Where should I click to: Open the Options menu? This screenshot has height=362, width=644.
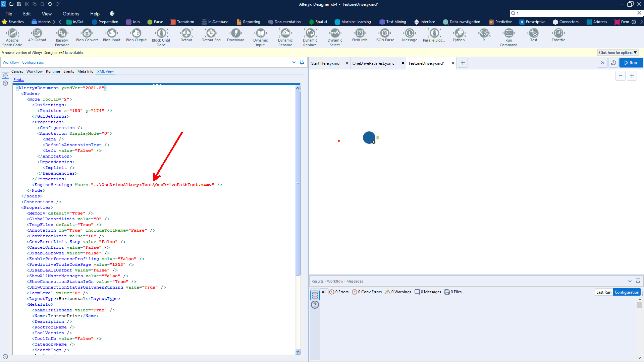(71, 14)
